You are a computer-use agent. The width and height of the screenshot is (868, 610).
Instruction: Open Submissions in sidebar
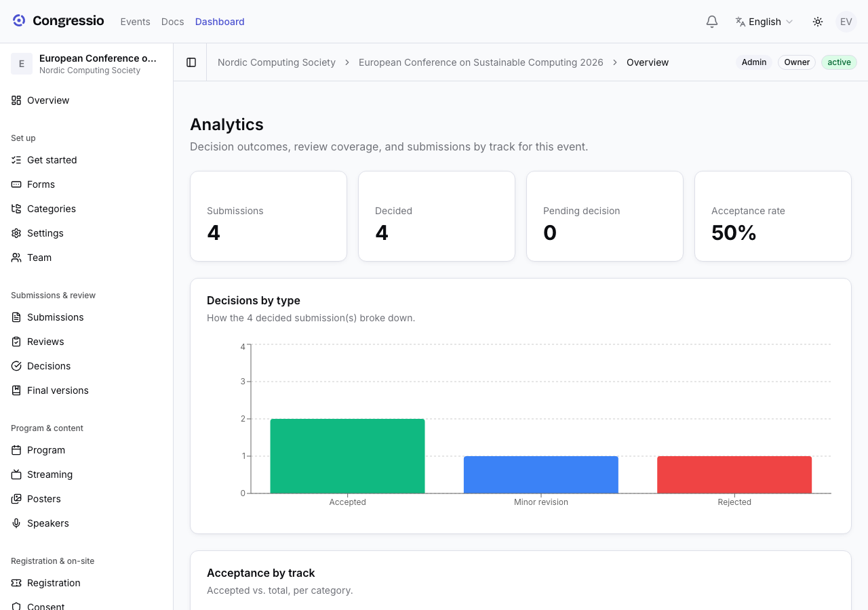[x=86, y=317]
